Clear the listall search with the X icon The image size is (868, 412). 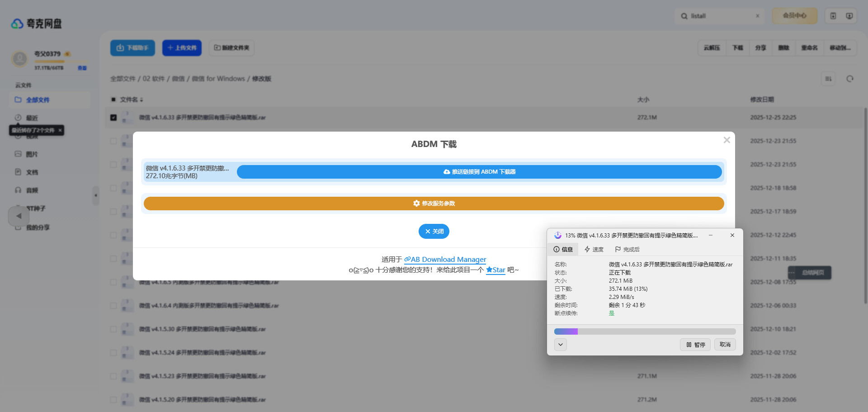click(757, 16)
